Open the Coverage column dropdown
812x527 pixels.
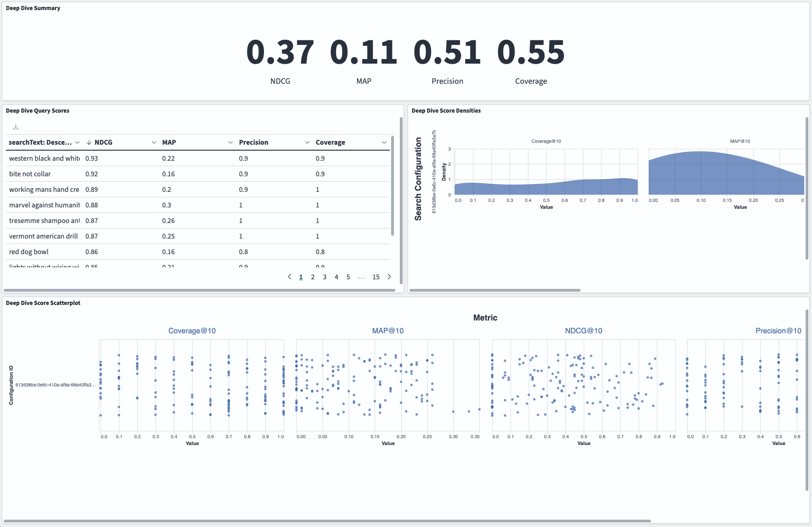(384, 142)
